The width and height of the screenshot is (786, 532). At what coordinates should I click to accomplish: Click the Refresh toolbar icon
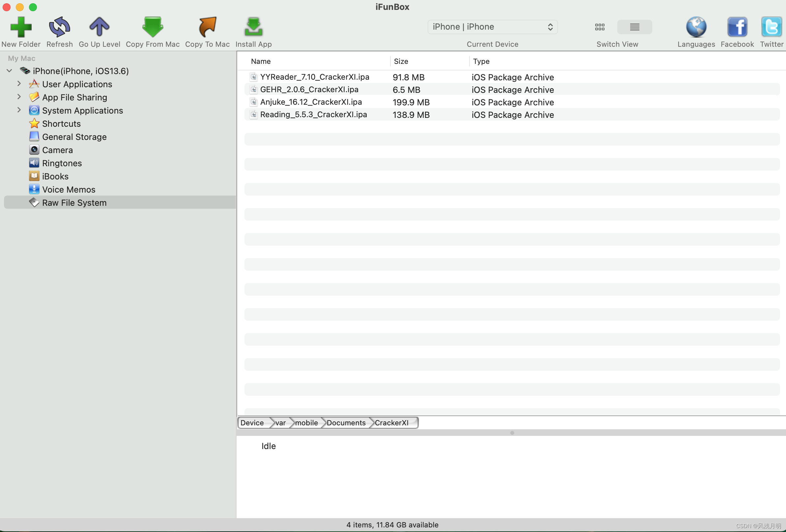(x=60, y=27)
